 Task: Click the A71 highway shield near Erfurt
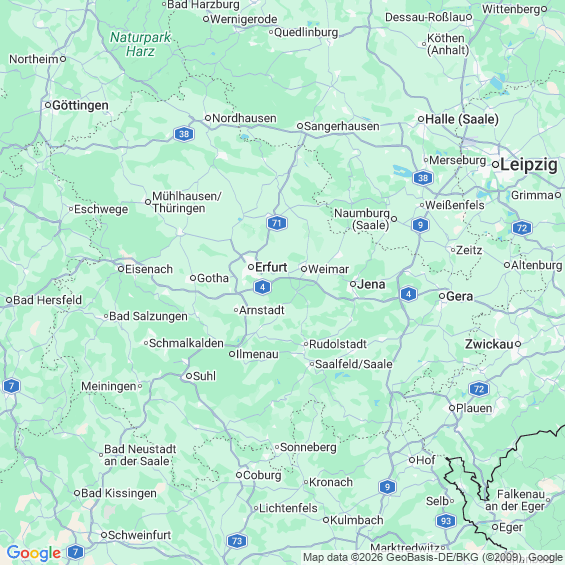coord(277,223)
